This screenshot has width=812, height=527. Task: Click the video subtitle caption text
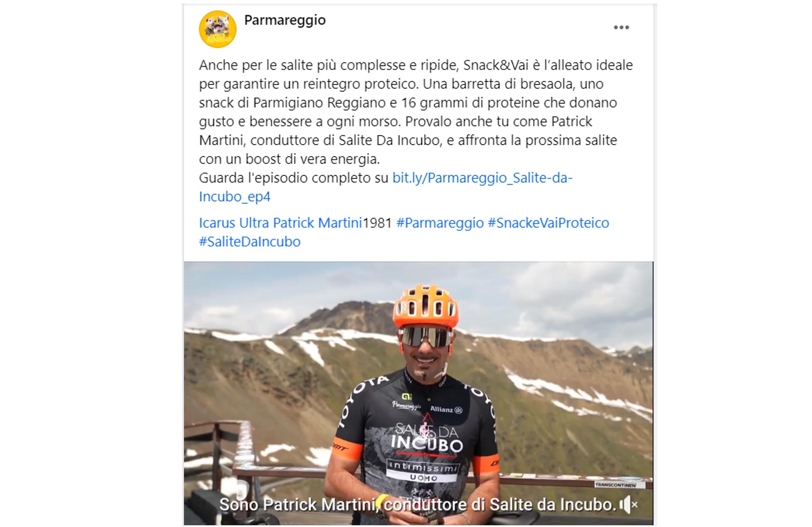pos(418,504)
